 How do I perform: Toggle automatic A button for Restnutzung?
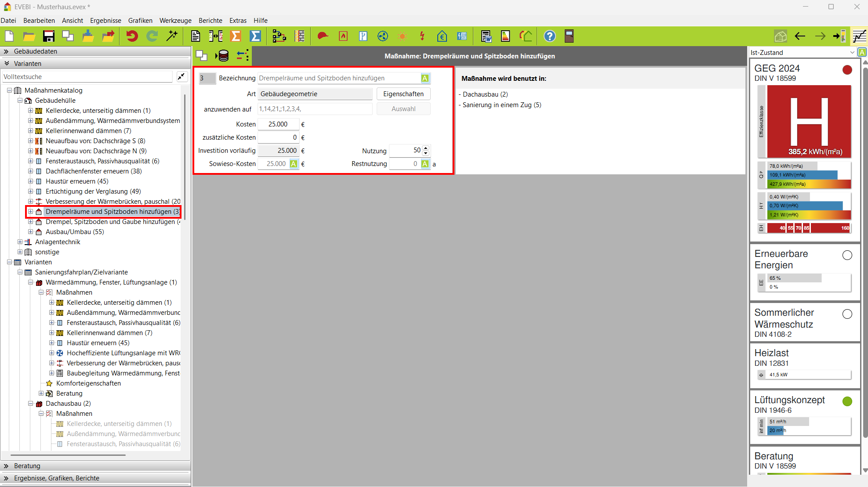(x=425, y=164)
